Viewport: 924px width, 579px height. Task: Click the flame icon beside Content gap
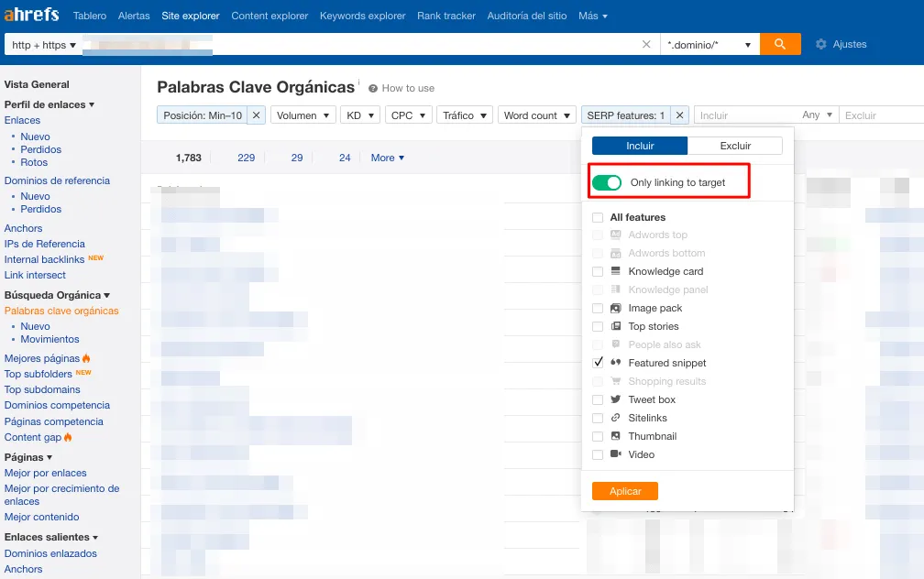pyautogui.click(x=68, y=437)
